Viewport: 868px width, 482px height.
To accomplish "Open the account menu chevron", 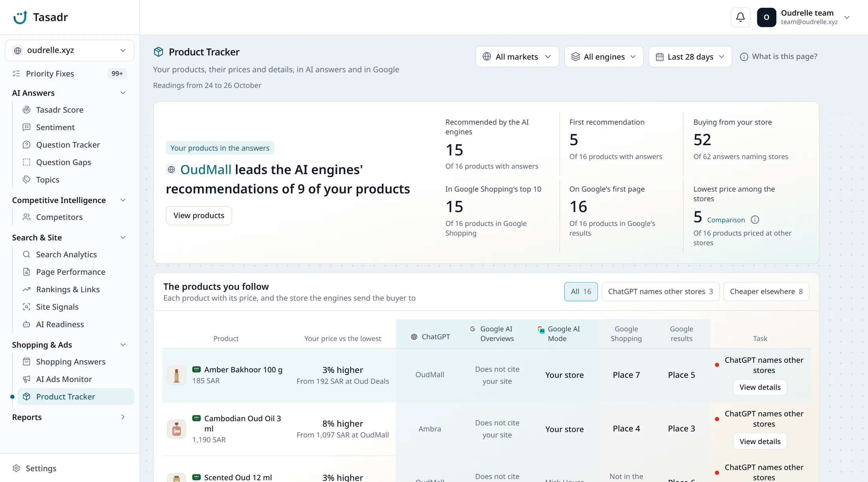I will pyautogui.click(x=847, y=17).
